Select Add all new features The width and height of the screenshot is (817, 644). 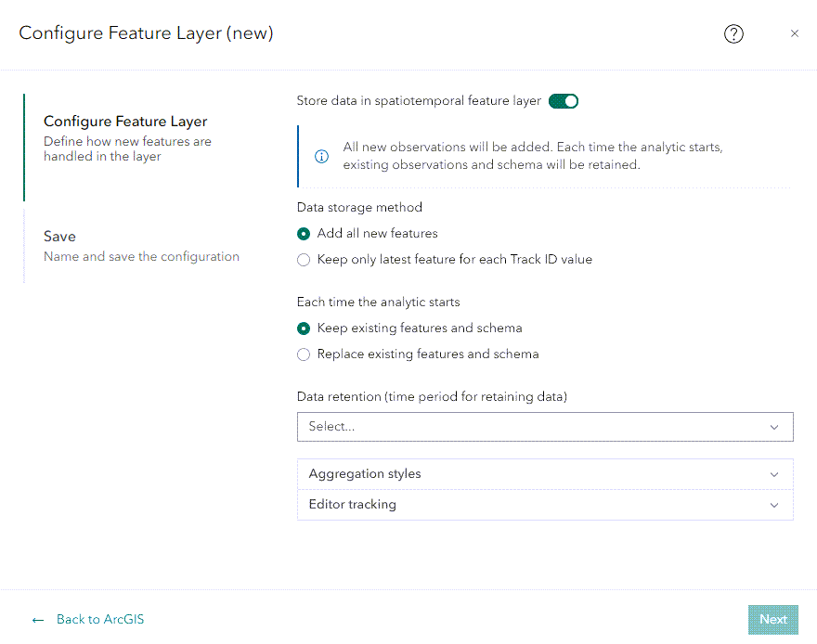304,234
